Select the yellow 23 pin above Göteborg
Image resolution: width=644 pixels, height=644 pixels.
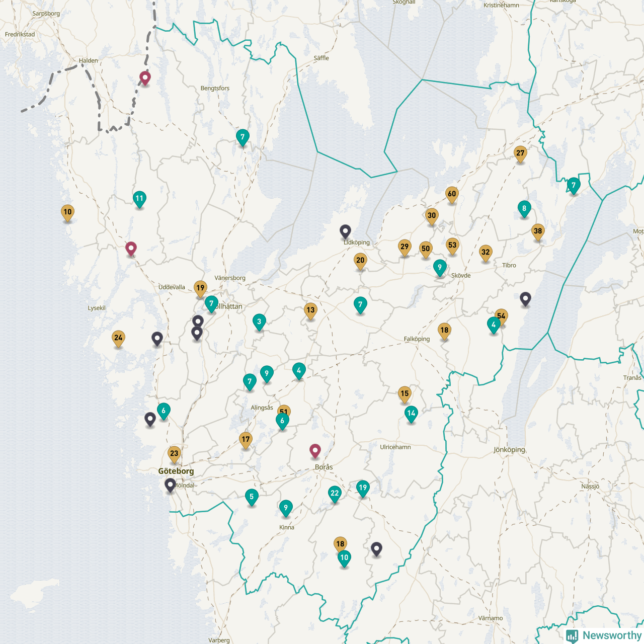(x=174, y=454)
